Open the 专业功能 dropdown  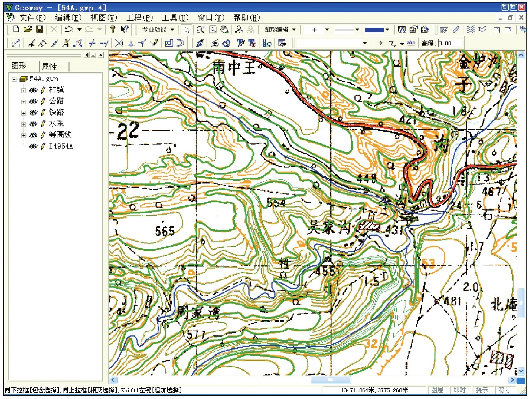tap(158, 30)
